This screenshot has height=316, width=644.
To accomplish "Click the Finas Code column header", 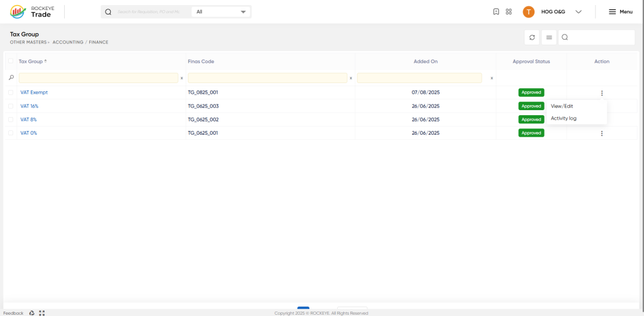I will (x=201, y=61).
